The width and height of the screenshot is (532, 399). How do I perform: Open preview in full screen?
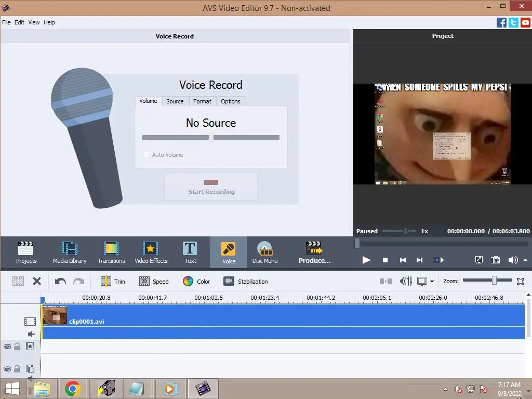(x=478, y=260)
